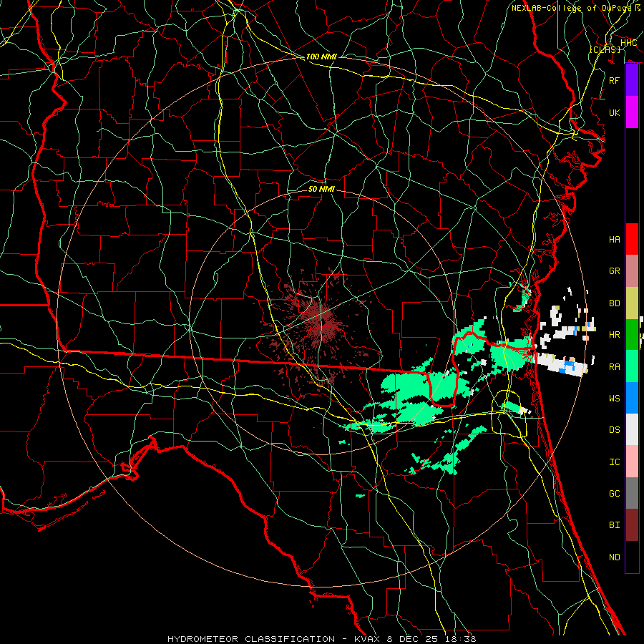This screenshot has width=644, height=644.
Task: Click the 'DS' legend label
Action: pos(615,430)
